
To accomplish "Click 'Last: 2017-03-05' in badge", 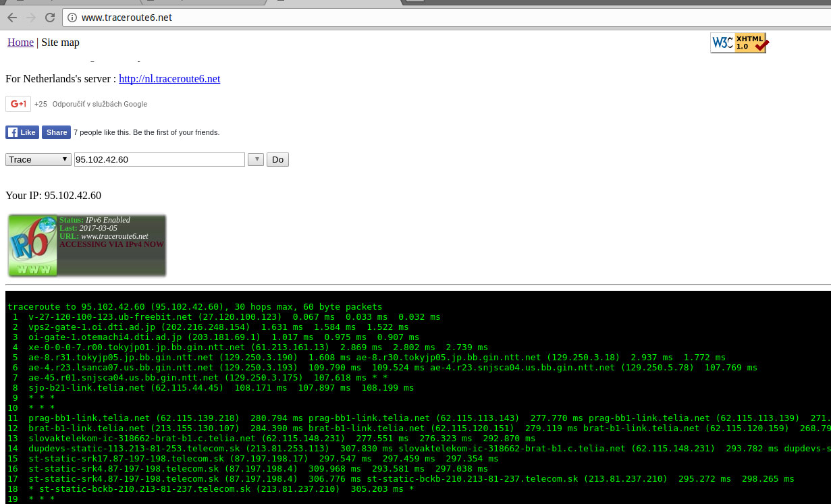I will pos(88,228).
